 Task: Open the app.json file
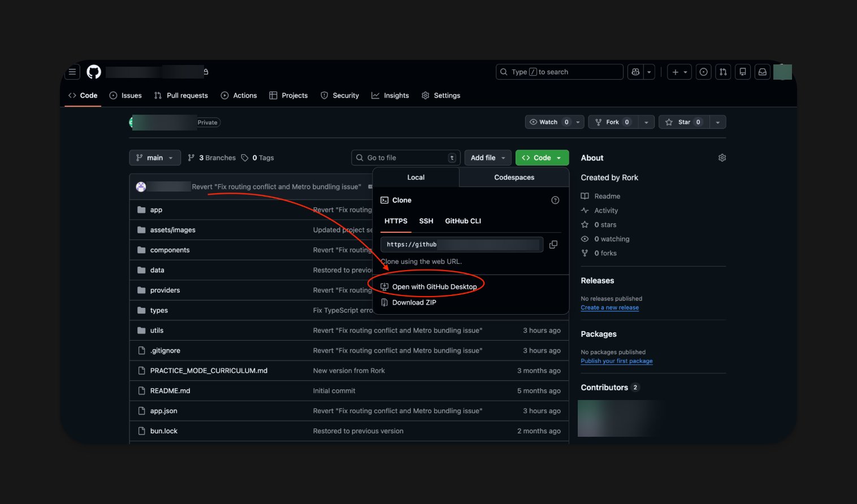[163, 411]
